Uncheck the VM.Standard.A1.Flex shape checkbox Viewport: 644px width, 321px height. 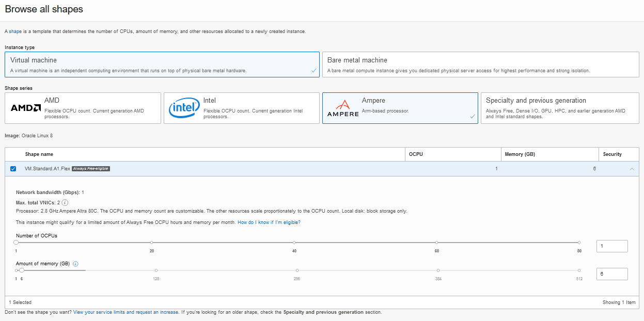coord(13,168)
